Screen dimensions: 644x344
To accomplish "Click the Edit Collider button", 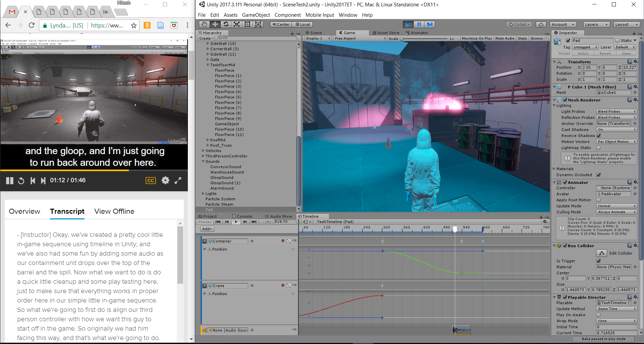I will (602, 253).
